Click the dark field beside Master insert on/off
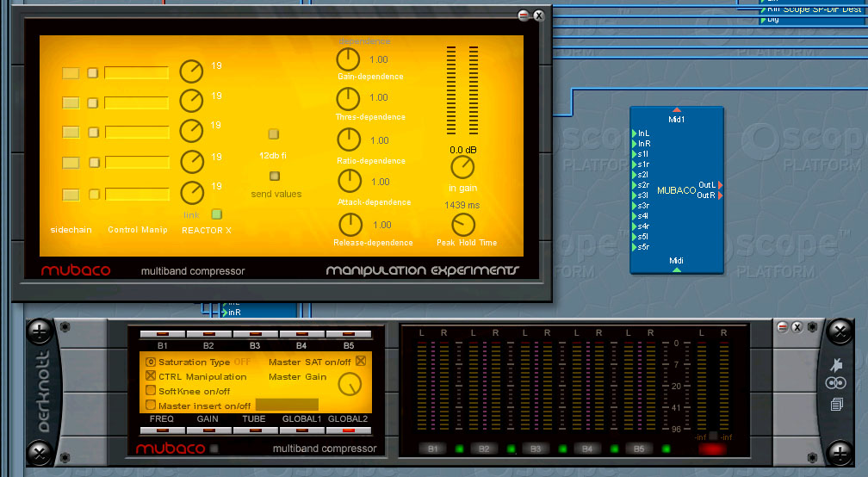This screenshot has width=868, height=477. pos(287,405)
